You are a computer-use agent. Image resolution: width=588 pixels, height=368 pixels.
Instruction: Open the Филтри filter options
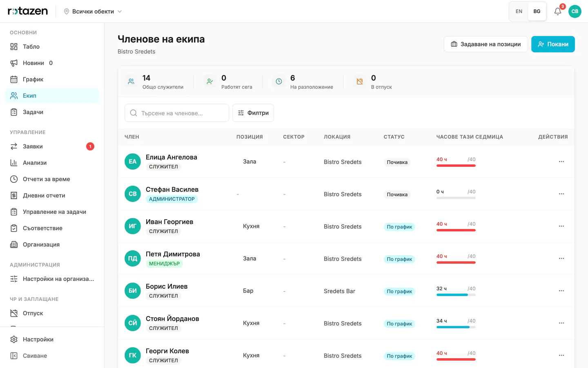[x=253, y=113]
